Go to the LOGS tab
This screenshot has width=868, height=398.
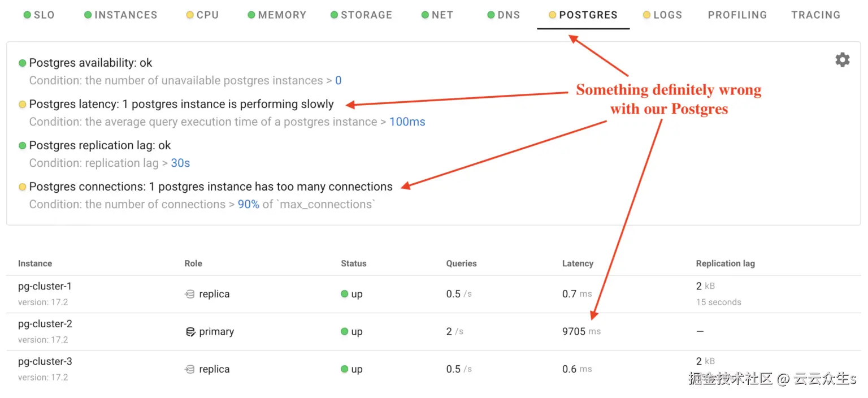662,15
